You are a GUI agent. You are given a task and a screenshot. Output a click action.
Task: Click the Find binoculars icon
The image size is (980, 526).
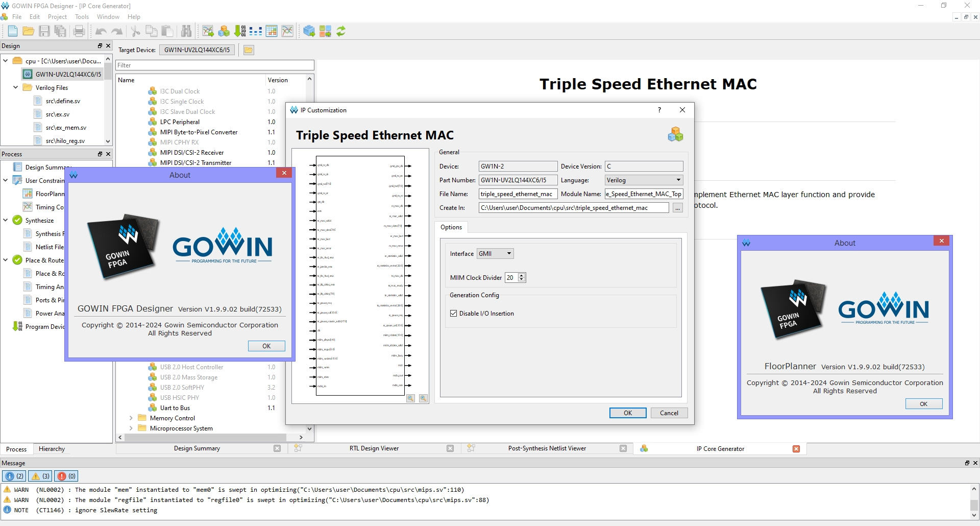tap(186, 31)
